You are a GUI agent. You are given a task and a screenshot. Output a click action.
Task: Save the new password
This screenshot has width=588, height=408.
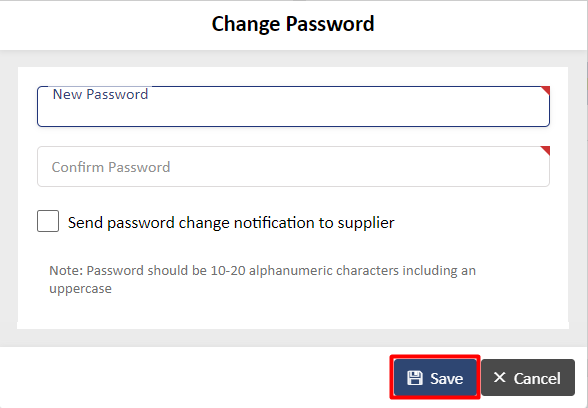pyautogui.click(x=435, y=377)
